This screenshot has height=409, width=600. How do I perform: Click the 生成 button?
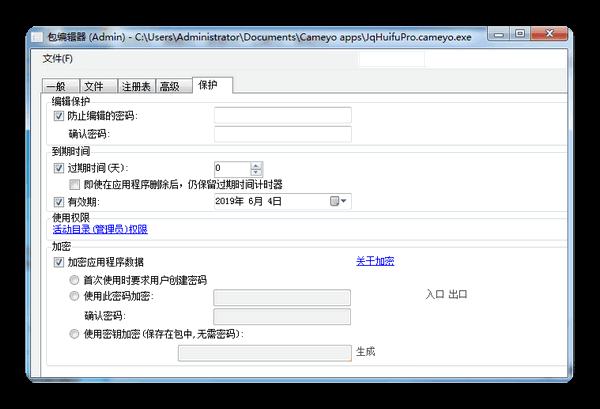(366, 352)
